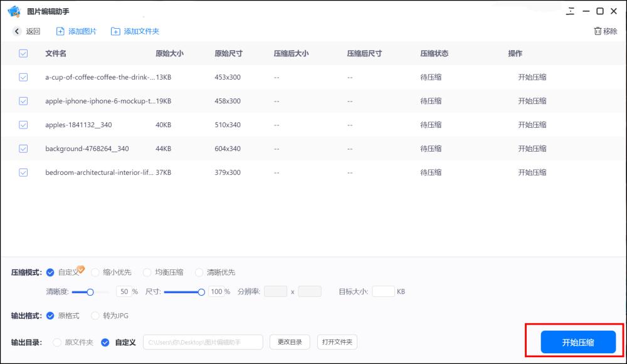Viewport: 627px width, 364px height.
Task: Open output folder via 打开文件夹 button
Action: 337,341
